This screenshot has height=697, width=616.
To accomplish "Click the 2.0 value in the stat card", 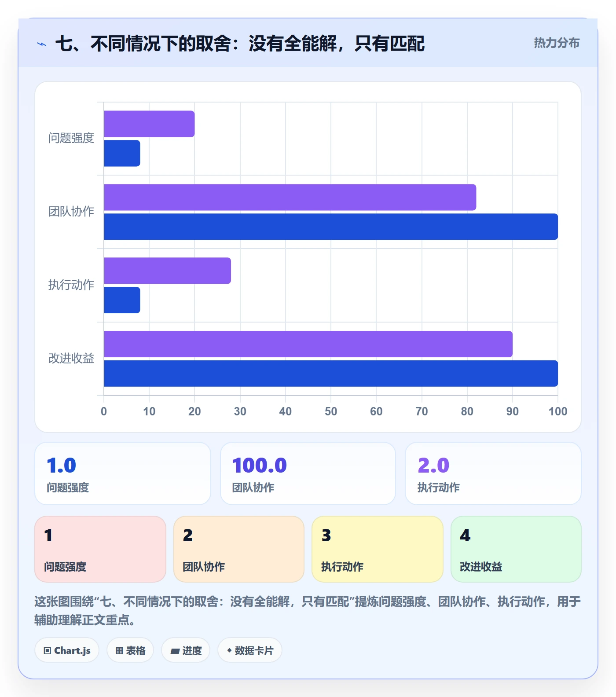I will point(433,466).
